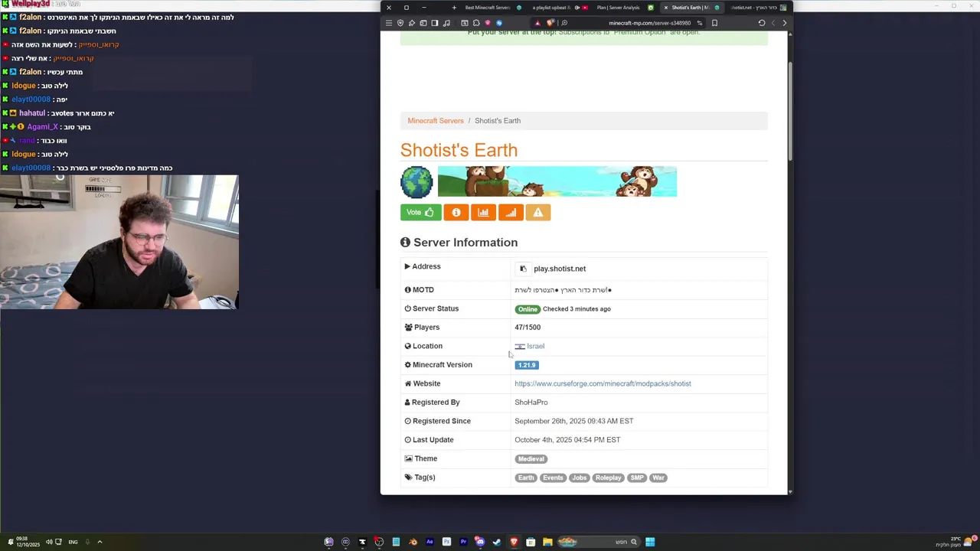Open the orange server info icon button
The width and height of the screenshot is (980, 551).
tap(456, 212)
